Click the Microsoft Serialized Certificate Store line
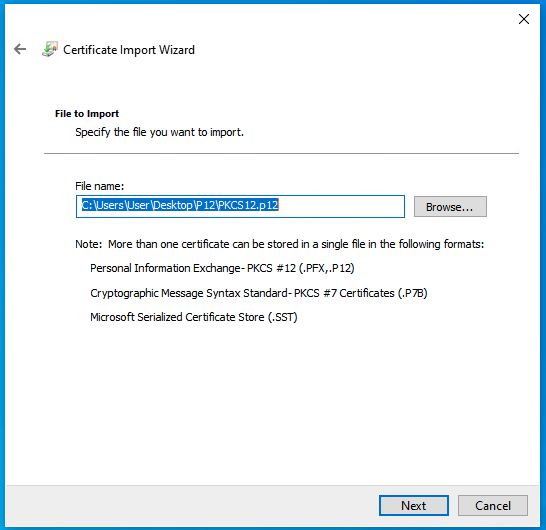The height and width of the screenshot is (530, 546). pyautogui.click(x=194, y=317)
